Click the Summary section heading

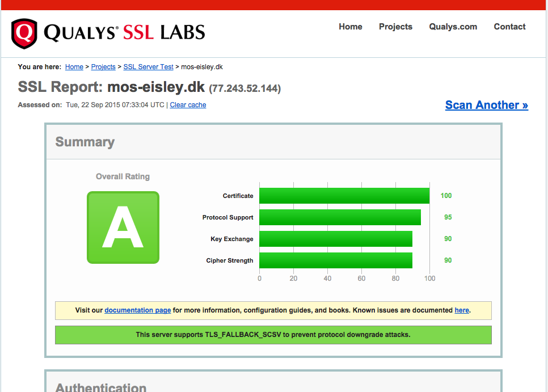(x=85, y=142)
